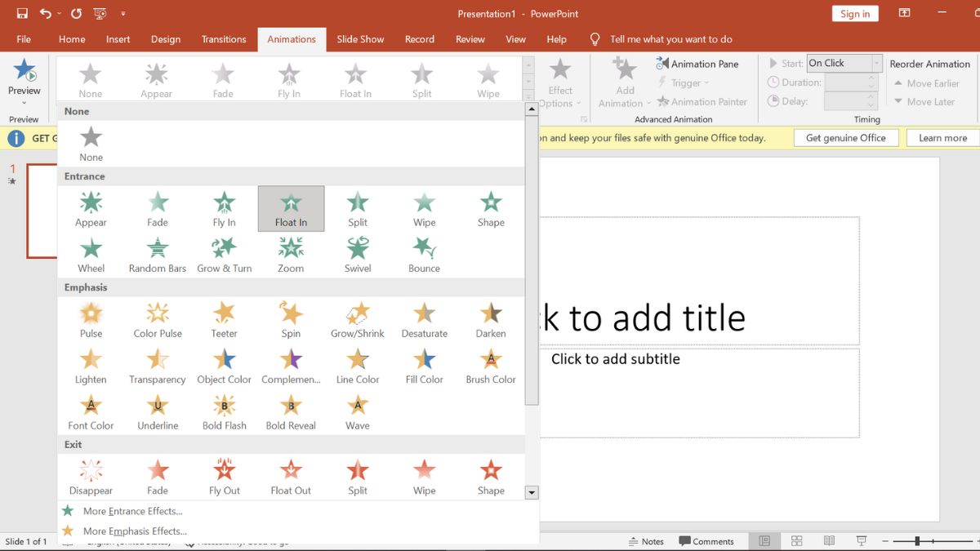Viewport: 980px width, 551px height.
Task: Switch to the Home tab
Action: [x=72, y=39]
